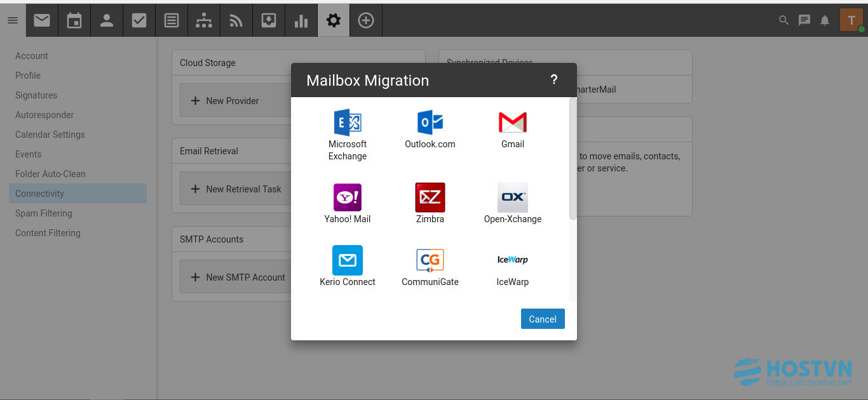
Task: Click the SMTP Accounts card heading
Action: point(212,239)
